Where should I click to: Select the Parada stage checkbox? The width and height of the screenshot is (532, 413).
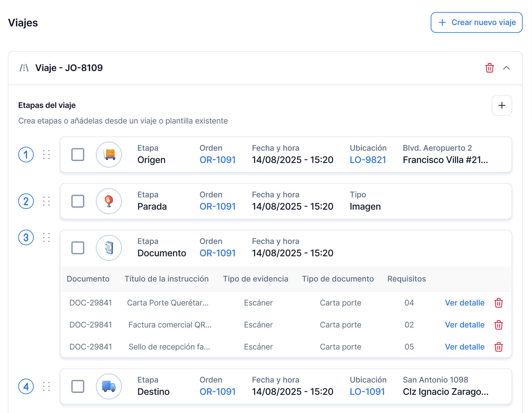point(78,201)
